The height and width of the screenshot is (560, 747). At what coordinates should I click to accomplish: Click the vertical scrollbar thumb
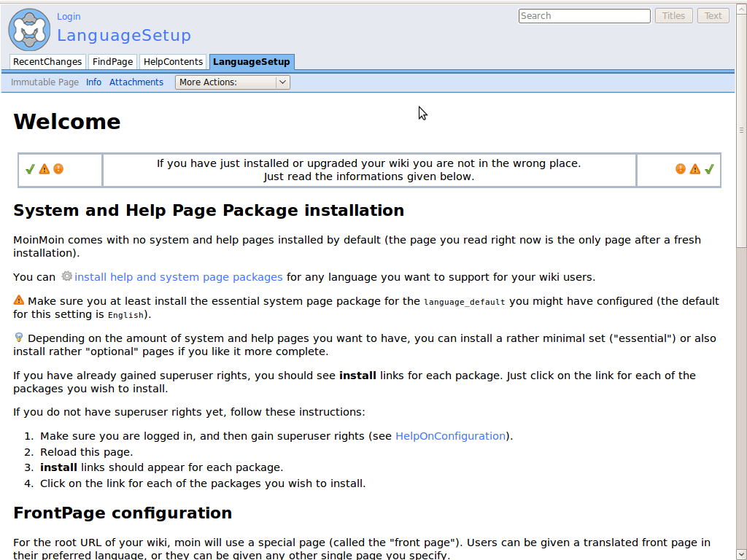[x=741, y=130]
